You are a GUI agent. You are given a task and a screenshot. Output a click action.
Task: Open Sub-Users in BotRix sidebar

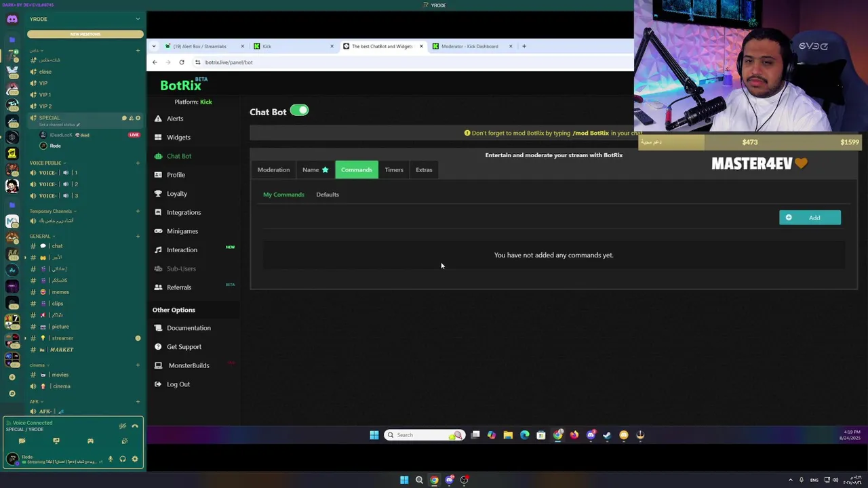(181, 268)
